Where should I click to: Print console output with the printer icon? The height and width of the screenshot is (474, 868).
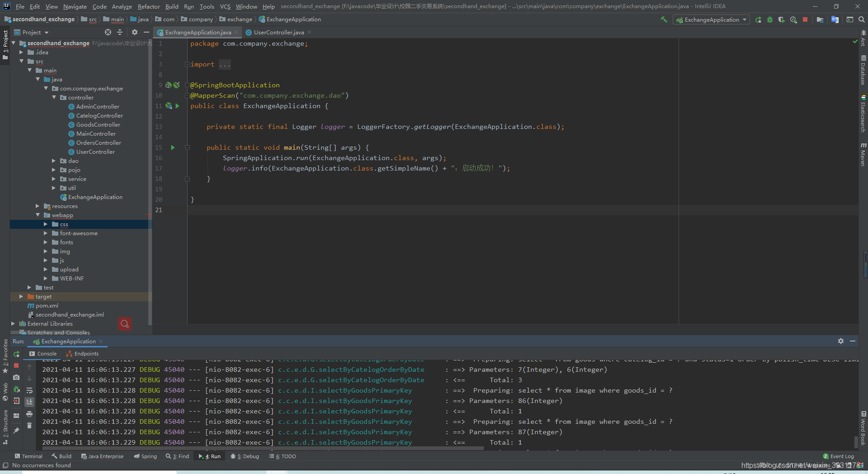coord(29,414)
